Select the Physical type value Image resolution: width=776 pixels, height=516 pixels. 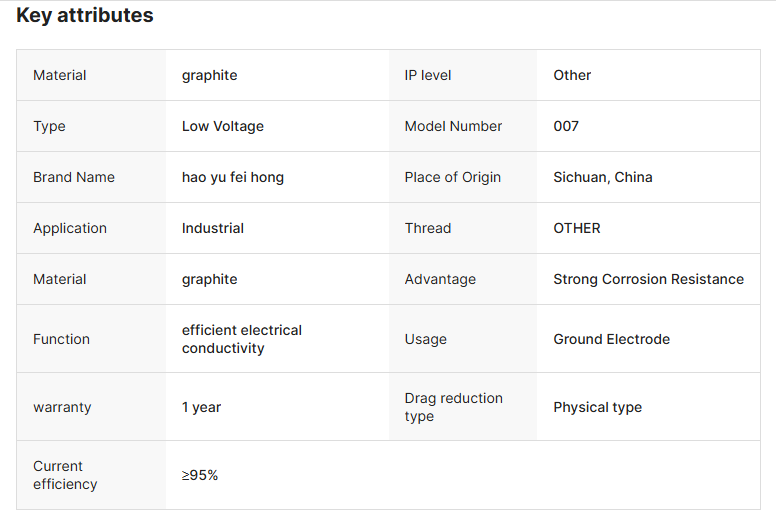point(597,407)
